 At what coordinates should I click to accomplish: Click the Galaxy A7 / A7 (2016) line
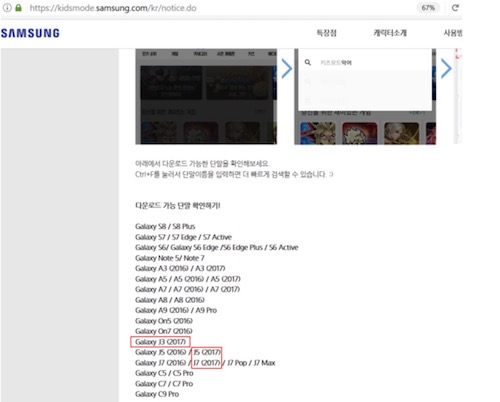[x=187, y=289]
